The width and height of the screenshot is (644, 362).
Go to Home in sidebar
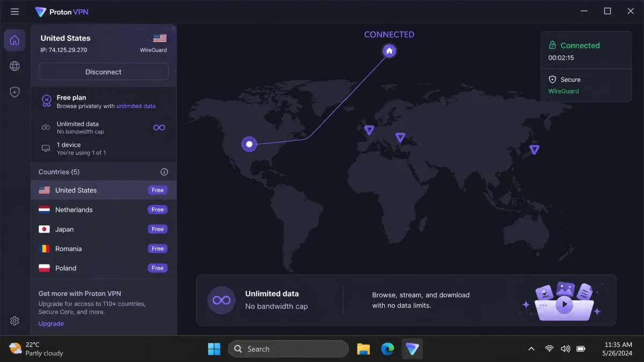pos(14,40)
